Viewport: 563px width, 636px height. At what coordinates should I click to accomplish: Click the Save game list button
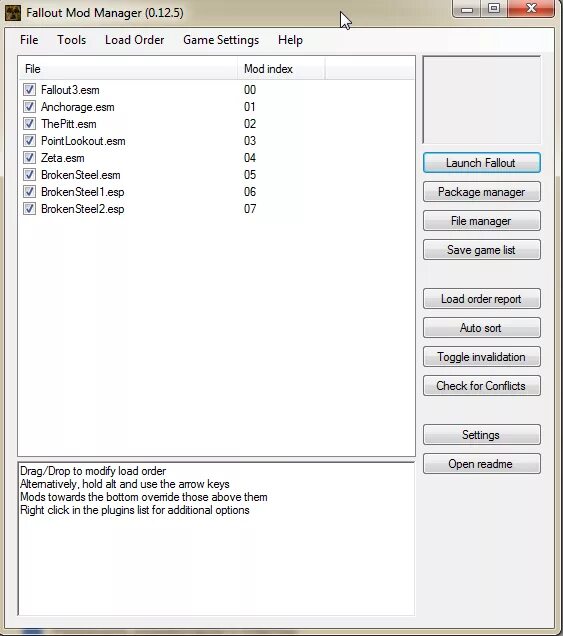(481, 250)
